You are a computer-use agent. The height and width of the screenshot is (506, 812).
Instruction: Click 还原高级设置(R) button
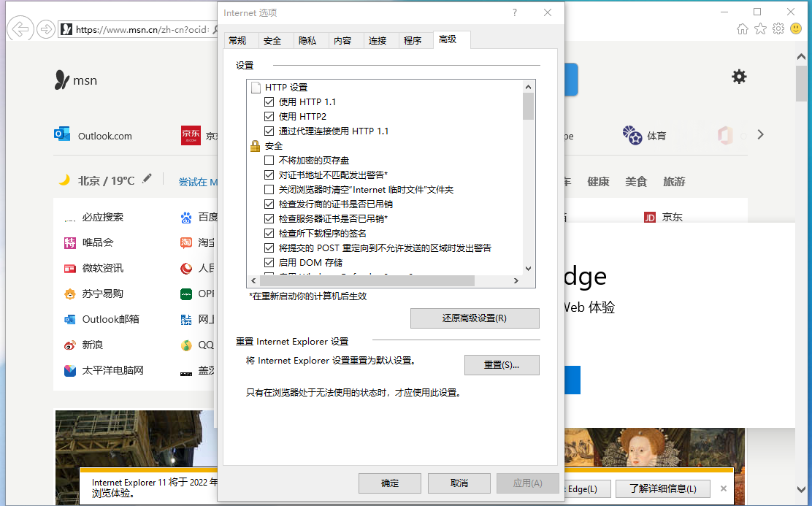[475, 318]
